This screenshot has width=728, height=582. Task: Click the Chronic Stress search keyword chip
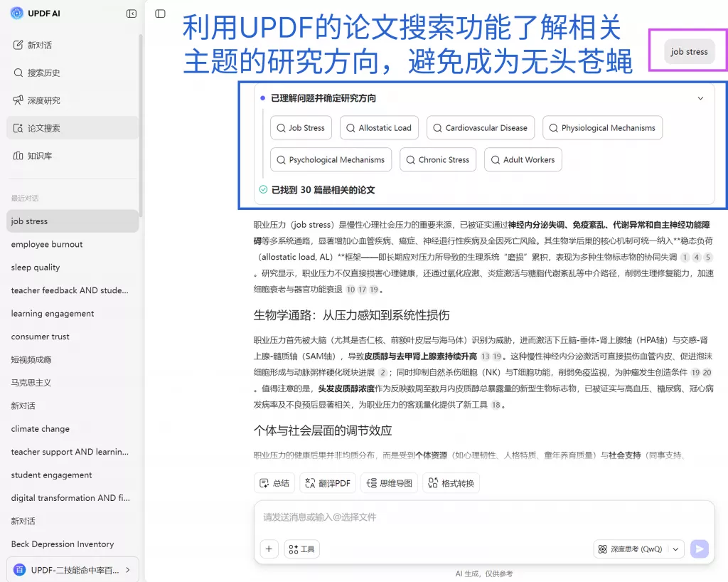pos(438,159)
